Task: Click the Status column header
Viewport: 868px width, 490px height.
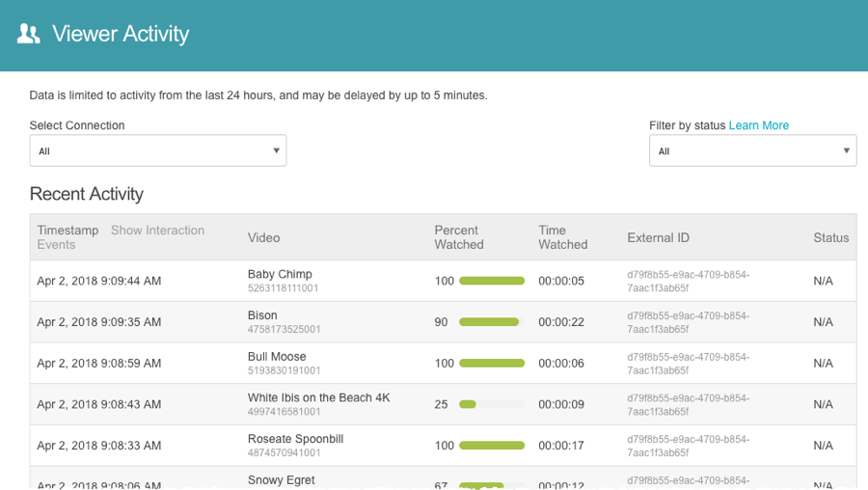Action: click(x=830, y=237)
